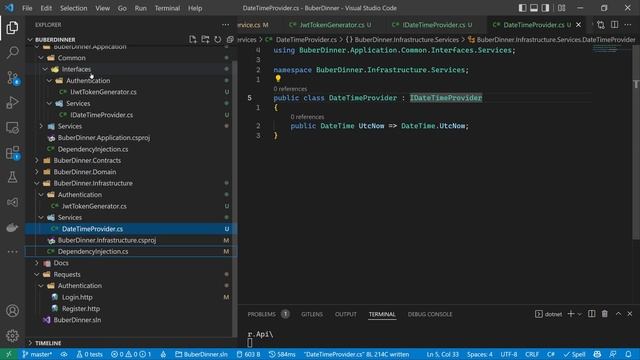
Task: Expand the Docs folder
Action: point(37,263)
